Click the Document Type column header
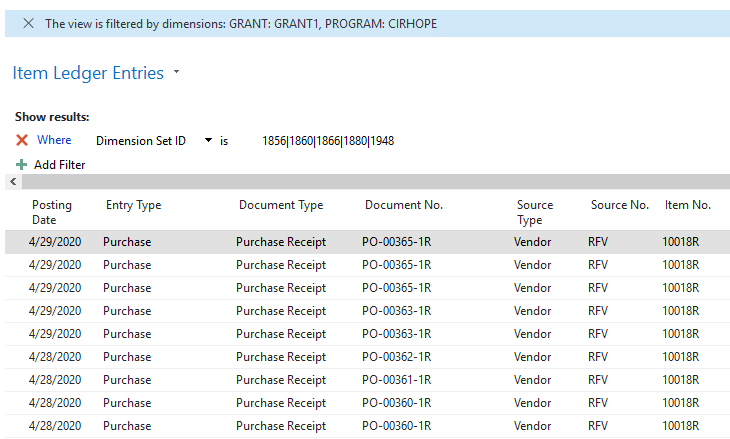The image size is (730, 439). pyautogui.click(x=281, y=205)
